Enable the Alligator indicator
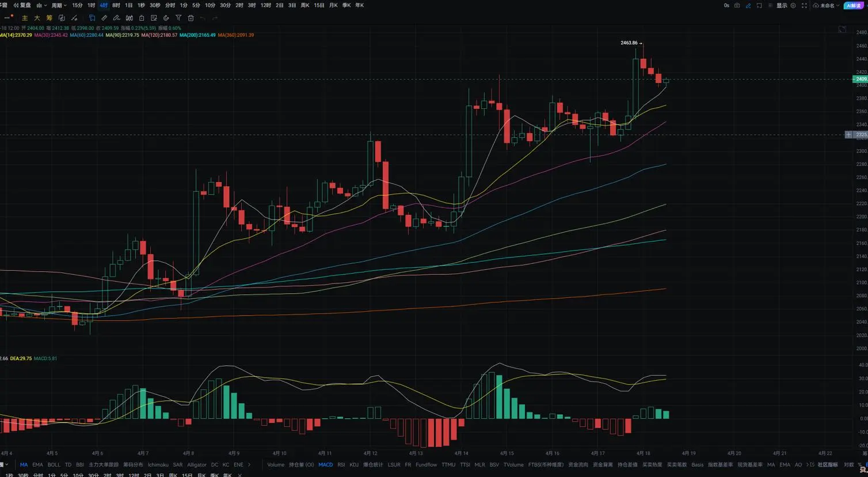Image resolution: width=868 pixels, height=477 pixels. (x=196, y=465)
